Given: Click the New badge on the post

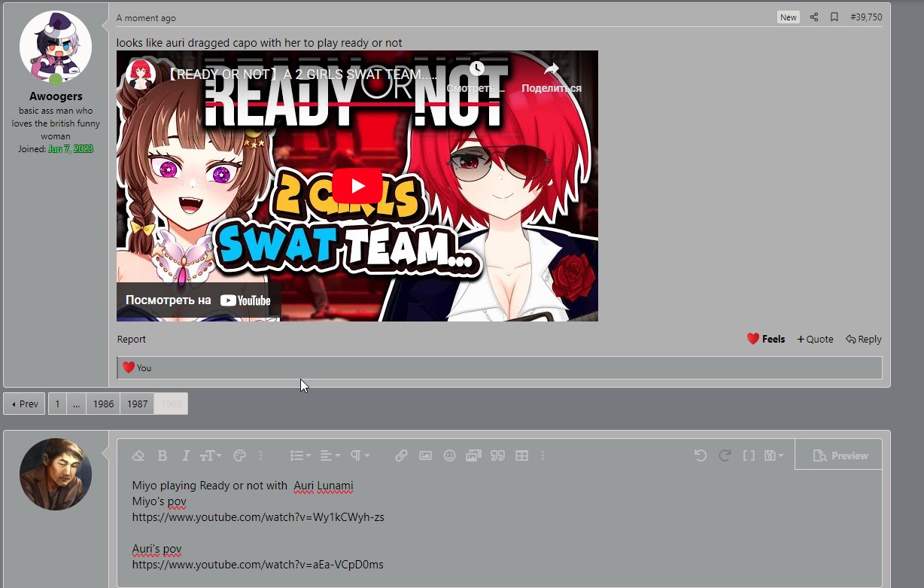Looking at the screenshot, I should pos(789,17).
